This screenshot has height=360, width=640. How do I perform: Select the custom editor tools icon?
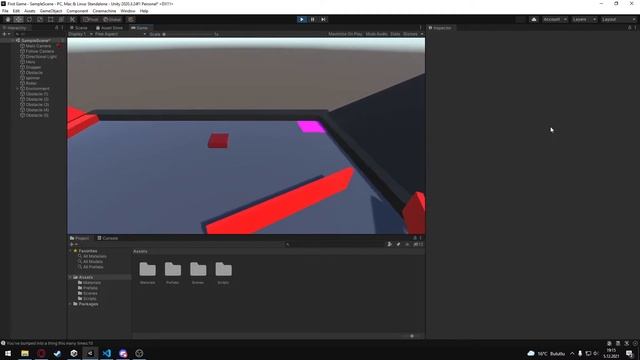coord(72,19)
